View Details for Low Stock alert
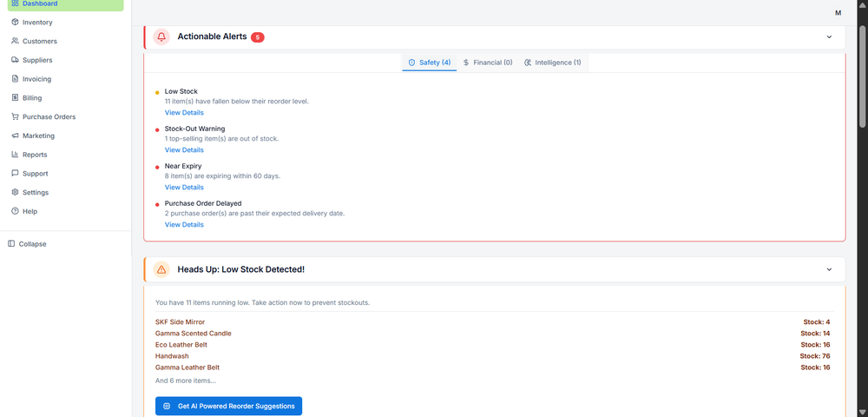This screenshot has height=417, width=868. coord(184,112)
